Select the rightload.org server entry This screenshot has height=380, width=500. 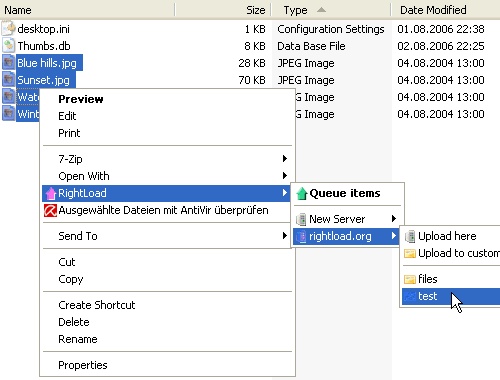(346, 236)
